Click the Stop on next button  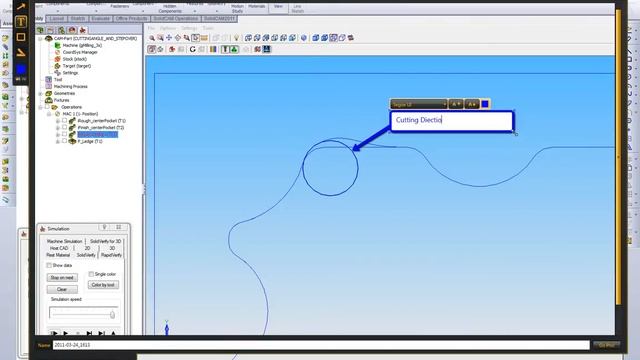point(62,278)
